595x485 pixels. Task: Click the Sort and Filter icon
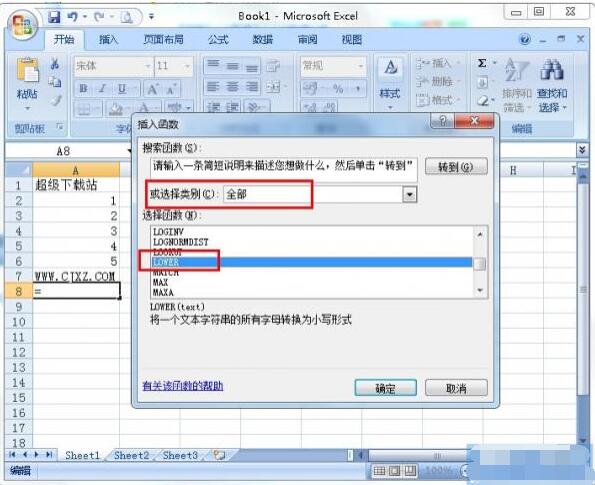516,84
